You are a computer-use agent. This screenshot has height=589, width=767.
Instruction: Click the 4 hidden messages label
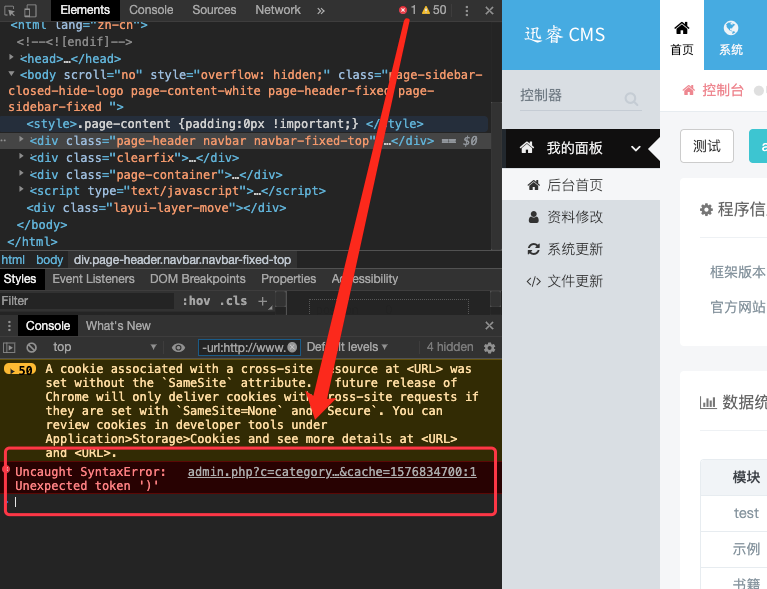pos(450,347)
